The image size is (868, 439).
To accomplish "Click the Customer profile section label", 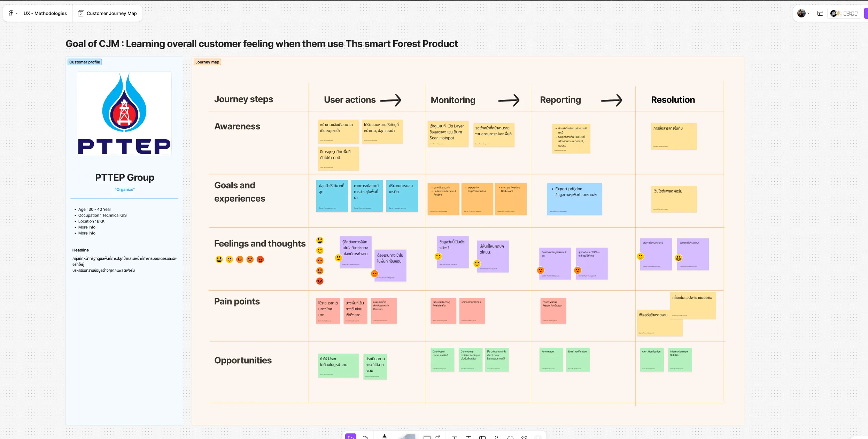I will pos(85,62).
